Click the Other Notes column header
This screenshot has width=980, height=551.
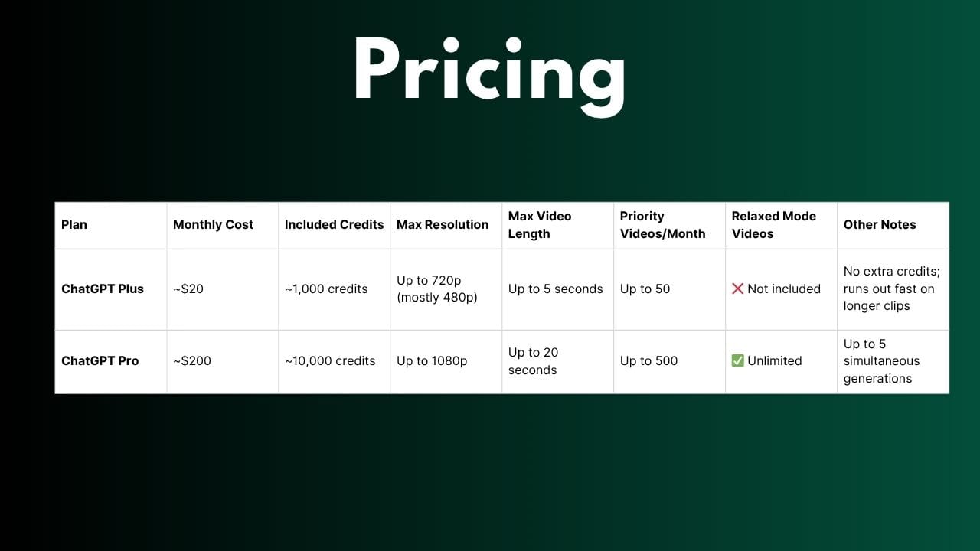(x=880, y=224)
